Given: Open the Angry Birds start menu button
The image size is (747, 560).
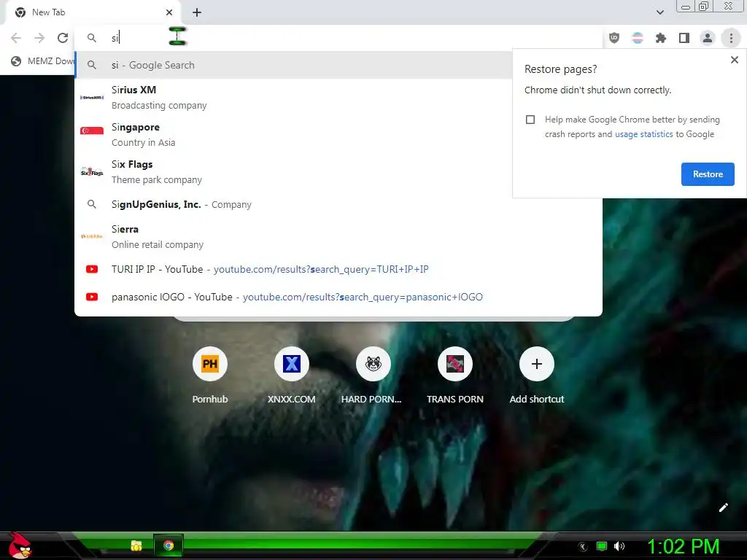Looking at the screenshot, I should pyautogui.click(x=20, y=545).
